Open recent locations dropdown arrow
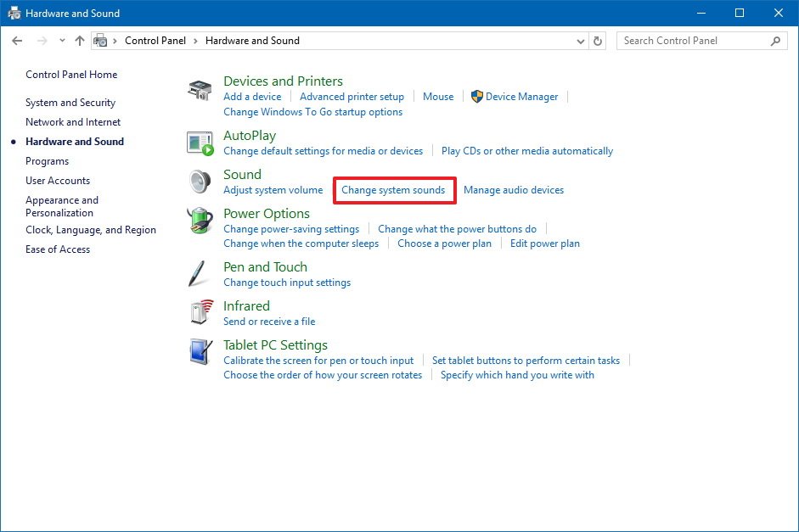Screen dimensions: 799x532 click(62, 41)
